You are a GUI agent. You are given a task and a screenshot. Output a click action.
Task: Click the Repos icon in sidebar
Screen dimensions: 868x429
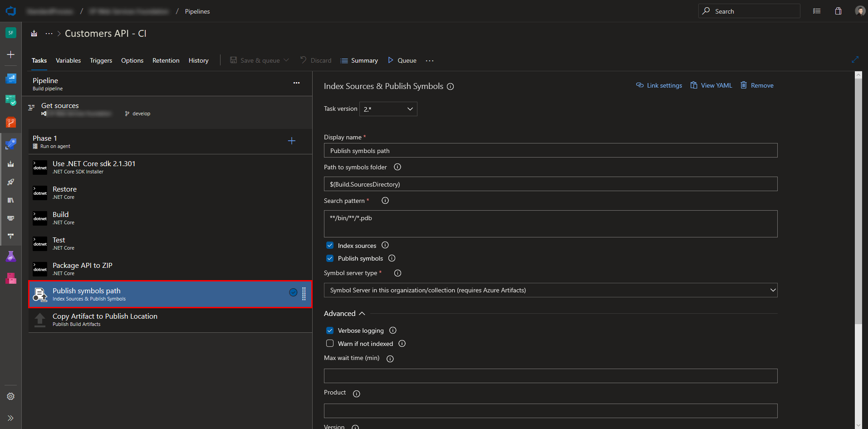(11, 123)
